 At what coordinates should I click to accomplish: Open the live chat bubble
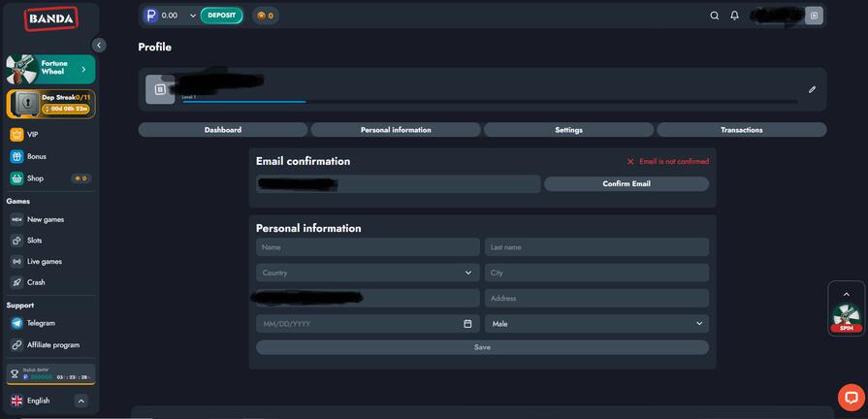click(851, 397)
